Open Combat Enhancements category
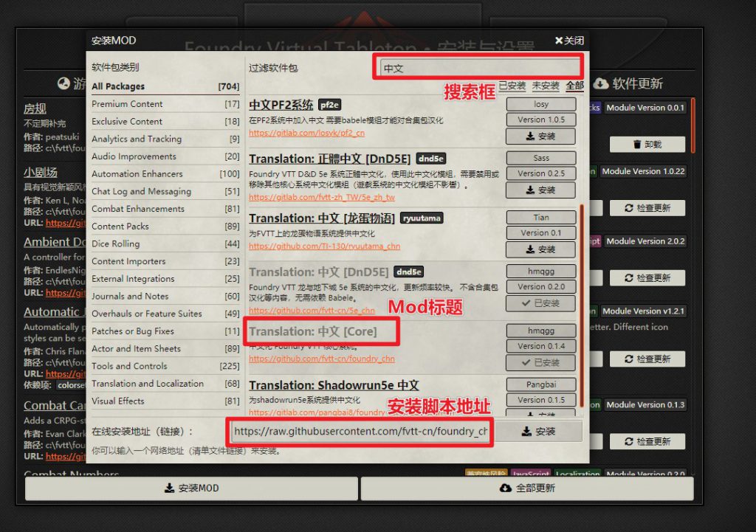Image resolution: width=756 pixels, height=532 pixels. (x=165, y=209)
